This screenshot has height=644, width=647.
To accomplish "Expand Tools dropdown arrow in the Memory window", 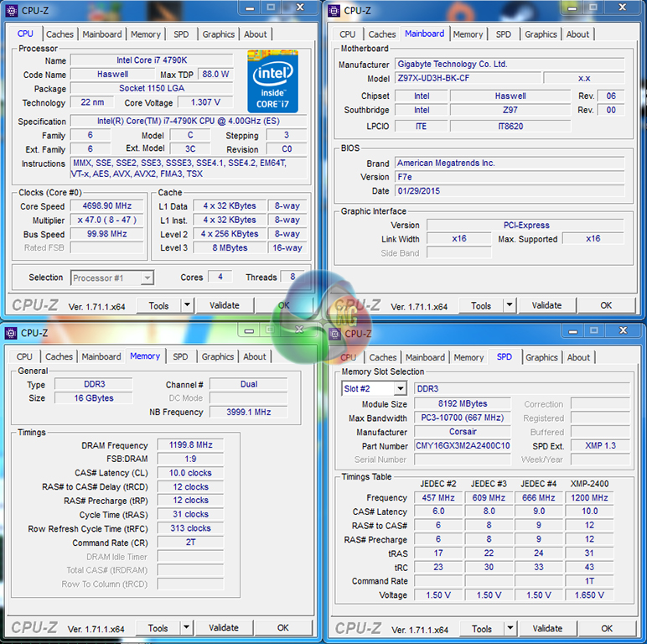I will [x=186, y=628].
